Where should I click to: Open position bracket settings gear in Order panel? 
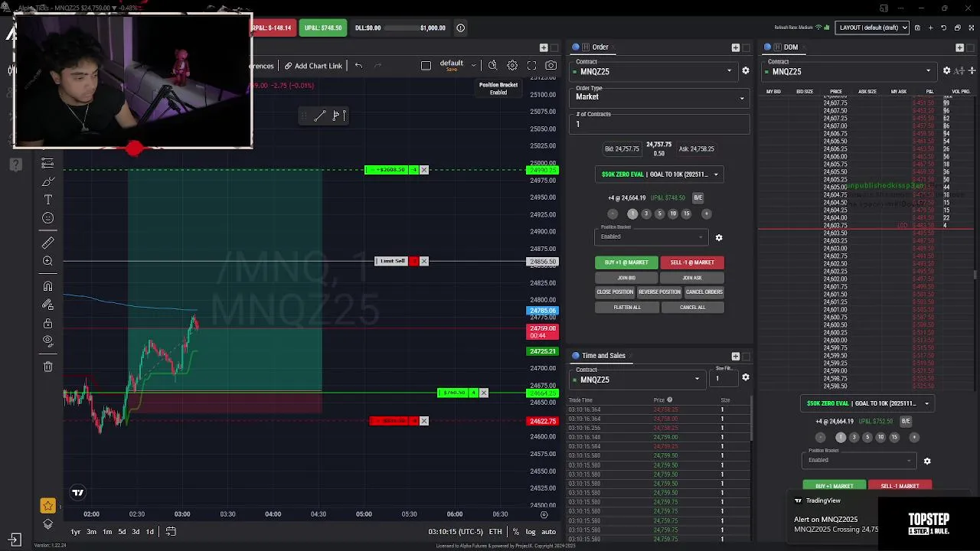pos(718,237)
